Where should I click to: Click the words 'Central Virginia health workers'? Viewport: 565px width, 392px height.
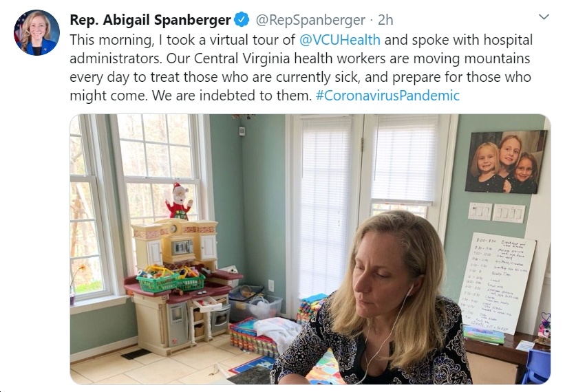pyautogui.click(x=290, y=58)
